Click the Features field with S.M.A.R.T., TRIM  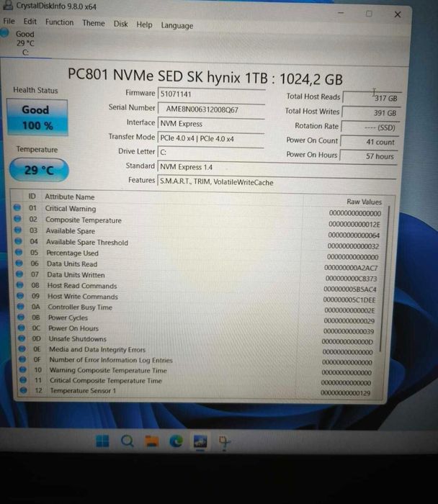click(277, 182)
